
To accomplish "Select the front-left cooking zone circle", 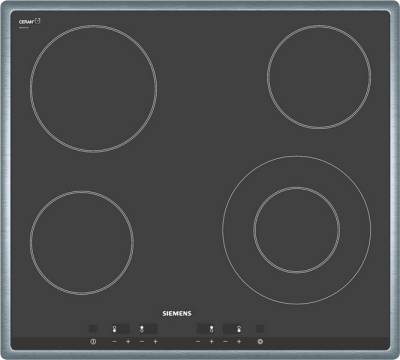I will [x=82, y=243].
